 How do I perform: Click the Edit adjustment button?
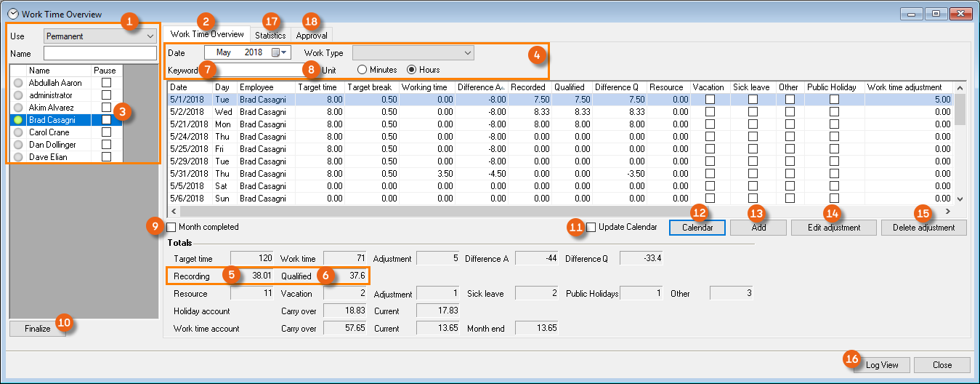pyautogui.click(x=835, y=228)
